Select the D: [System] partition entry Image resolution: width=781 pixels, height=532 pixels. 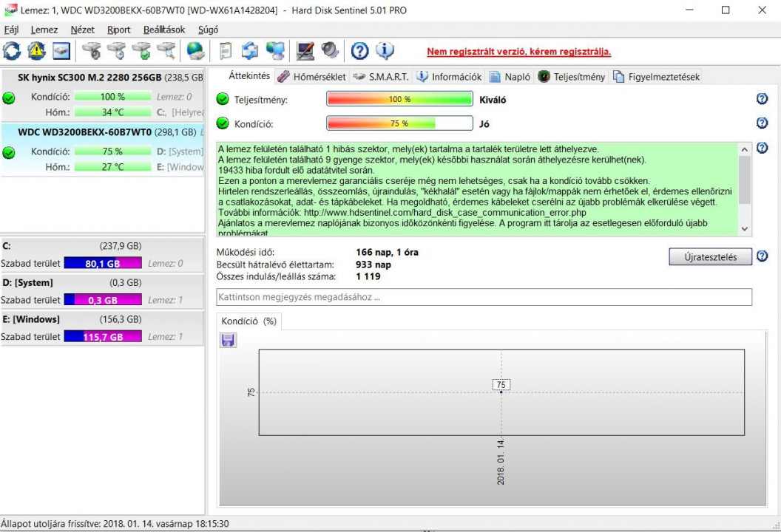(102, 291)
